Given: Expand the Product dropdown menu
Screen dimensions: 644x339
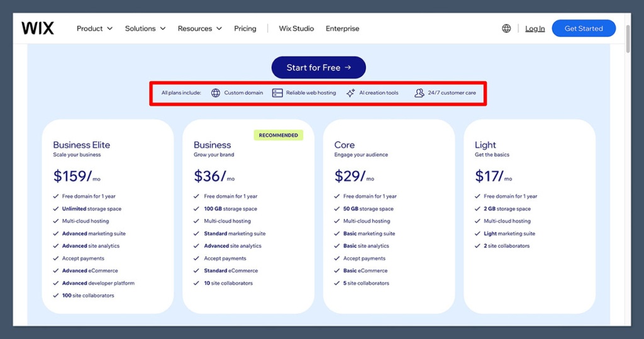Looking at the screenshot, I should tap(94, 28).
